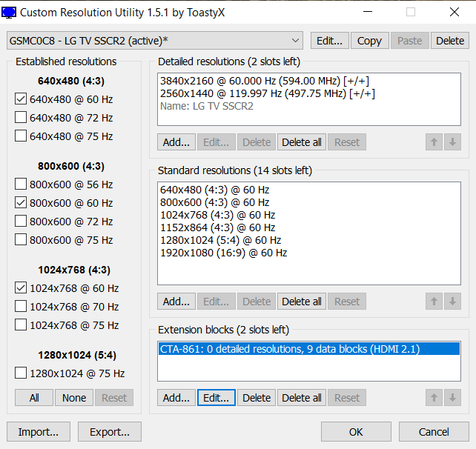Click the move down arrow for Detailed resolutions
Viewport: 476px width, 449px height.
coord(452,142)
